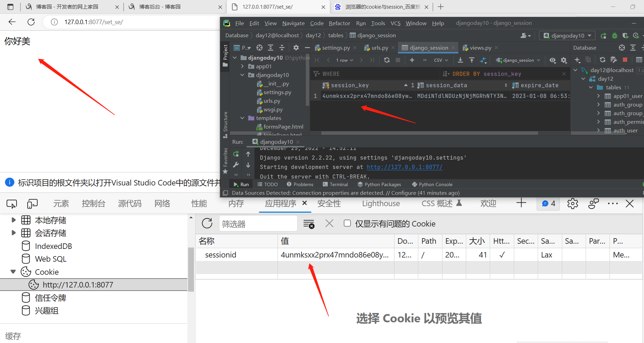Collapse the Cookie node in storage tree
Screen dimensions: 644x343
pyautogui.click(x=13, y=272)
